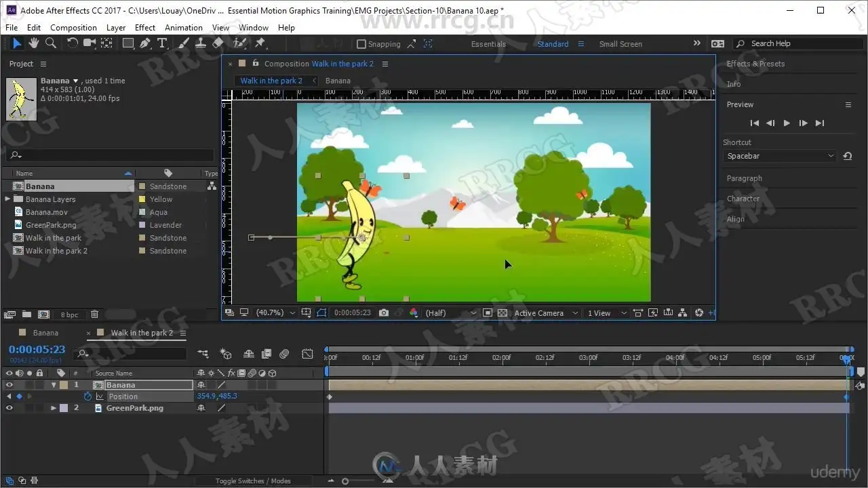Select the Pan Behind anchor point tool
Screen dimensions: 868x488
tap(106, 43)
